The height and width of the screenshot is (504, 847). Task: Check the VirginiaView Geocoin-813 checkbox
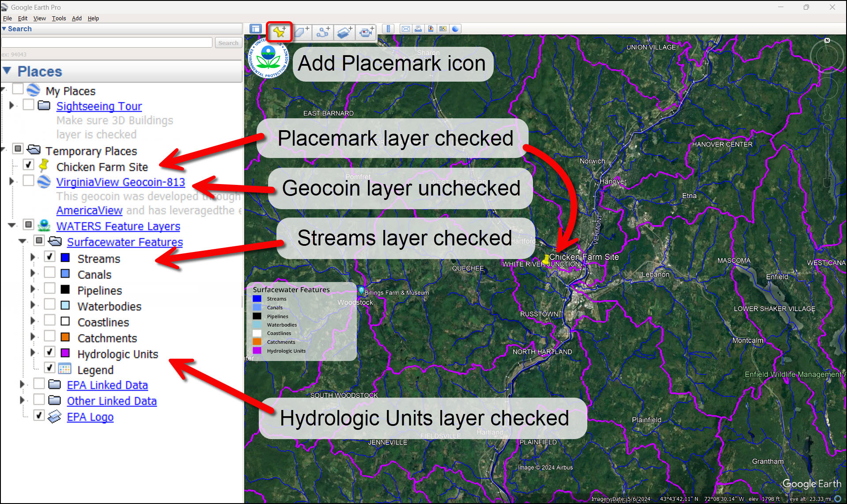pyautogui.click(x=29, y=181)
